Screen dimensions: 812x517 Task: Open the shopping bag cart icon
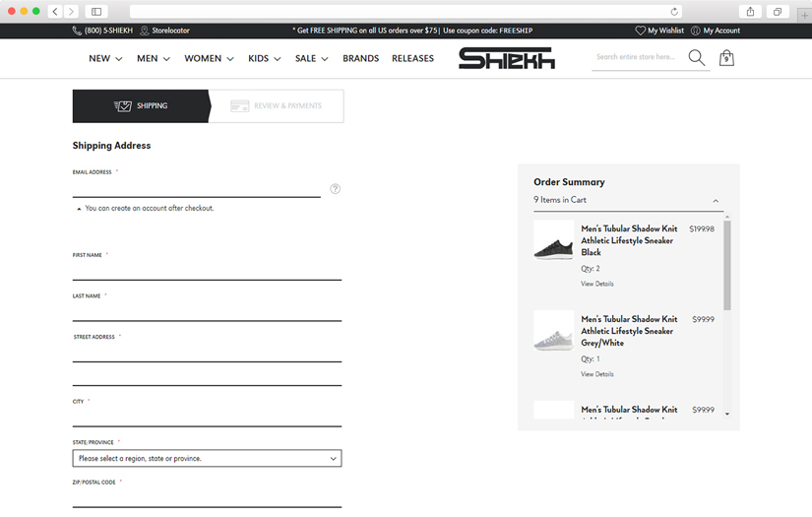726,57
